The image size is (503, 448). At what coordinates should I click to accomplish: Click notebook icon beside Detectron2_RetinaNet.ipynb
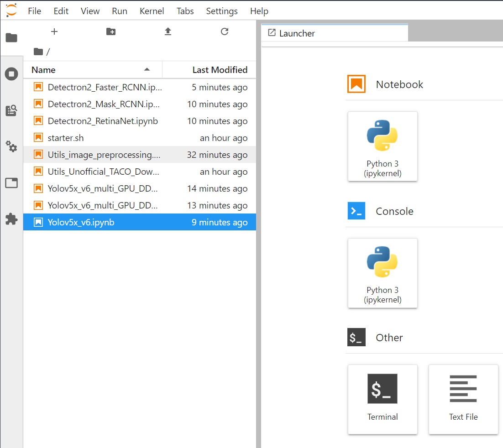(38, 121)
